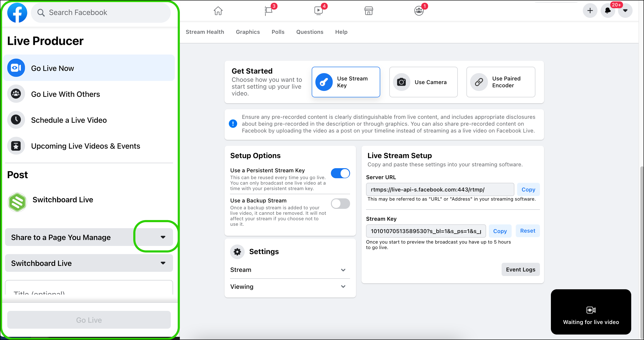Toggle the Use Persistent Stream Key switch
This screenshot has width=644, height=340.
341,173
